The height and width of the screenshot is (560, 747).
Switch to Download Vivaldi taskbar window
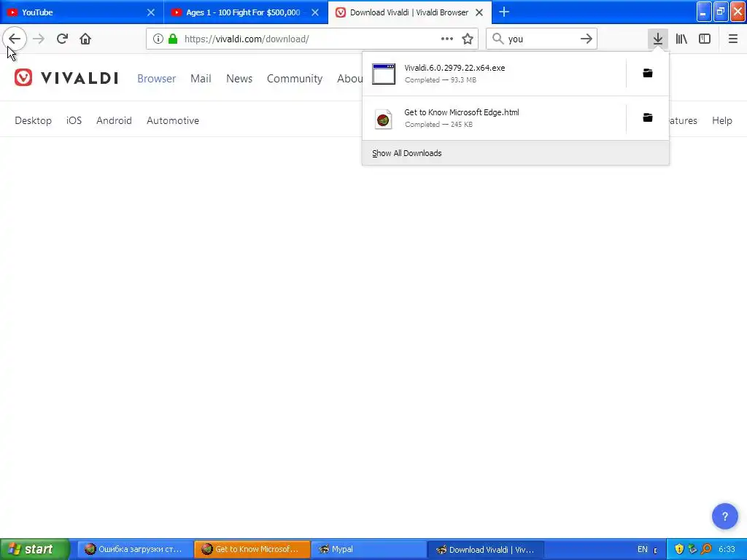coord(485,549)
